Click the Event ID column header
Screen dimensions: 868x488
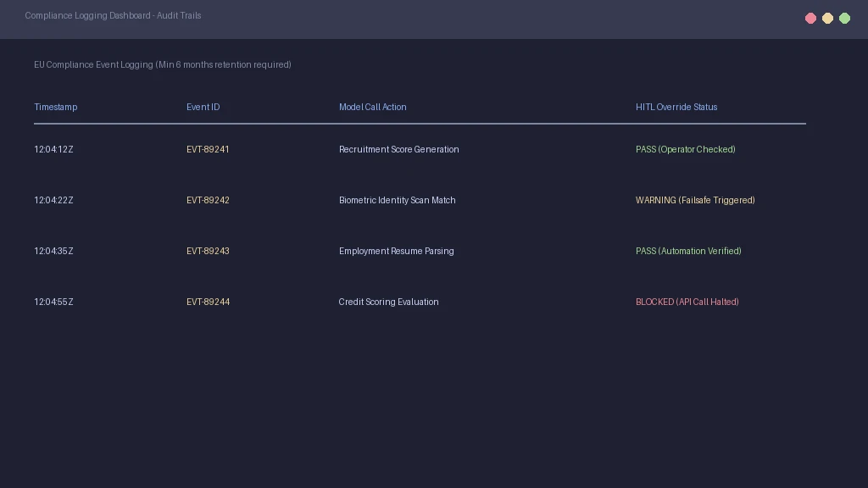[x=203, y=107]
